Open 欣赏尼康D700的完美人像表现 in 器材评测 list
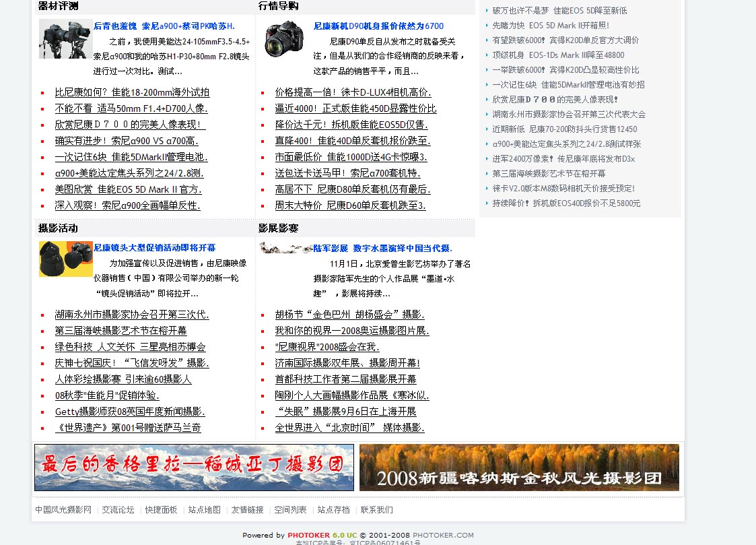The image size is (756, 545). [x=130, y=125]
